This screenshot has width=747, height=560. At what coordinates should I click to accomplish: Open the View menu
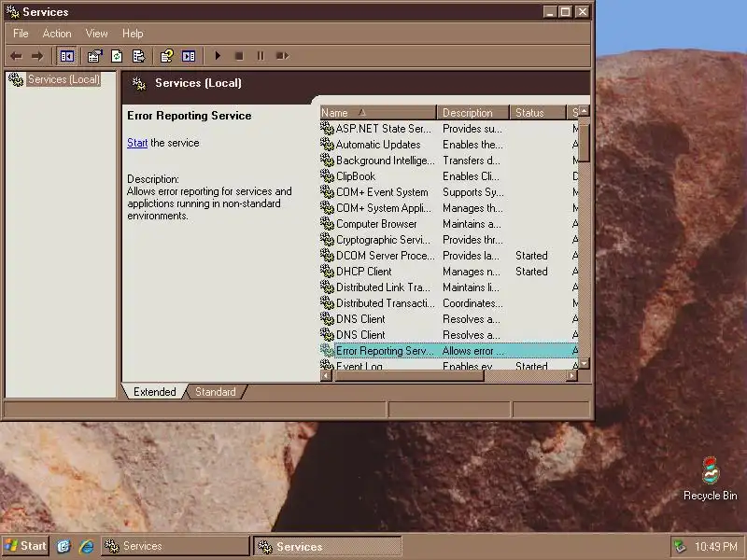pyautogui.click(x=96, y=34)
